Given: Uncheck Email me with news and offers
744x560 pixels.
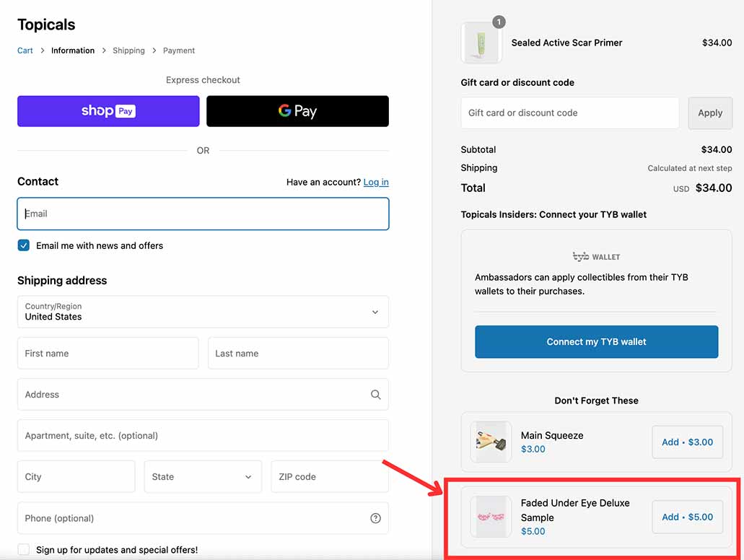Looking at the screenshot, I should 24,245.
